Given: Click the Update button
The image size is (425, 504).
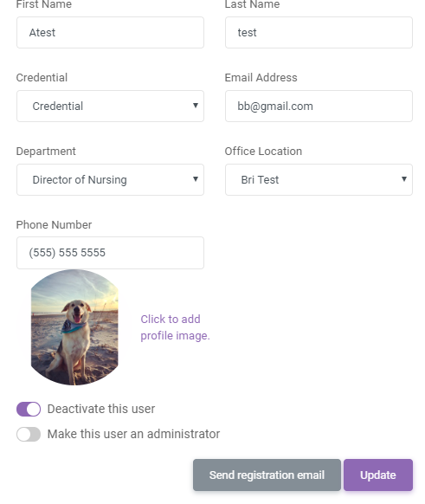Looking at the screenshot, I should click(378, 475).
